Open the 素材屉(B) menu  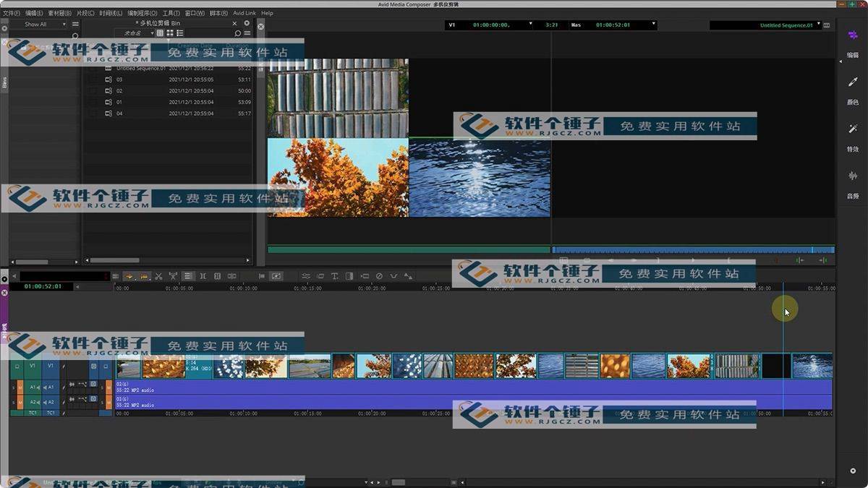(59, 13)
